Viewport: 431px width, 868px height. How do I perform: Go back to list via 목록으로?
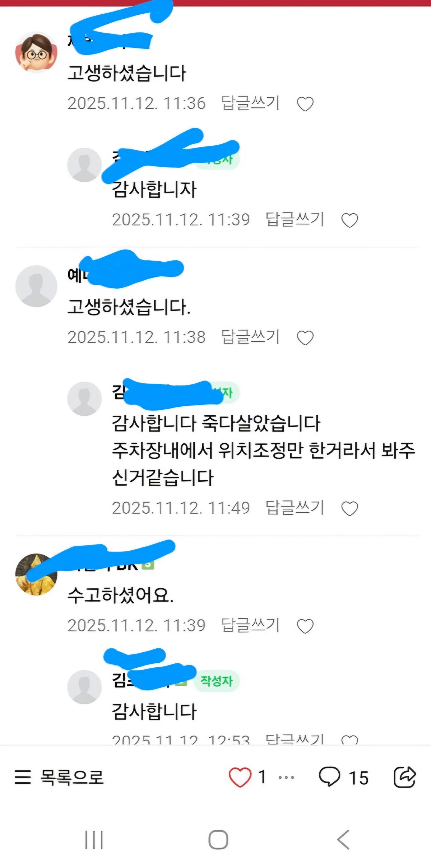tap(59, 777)
